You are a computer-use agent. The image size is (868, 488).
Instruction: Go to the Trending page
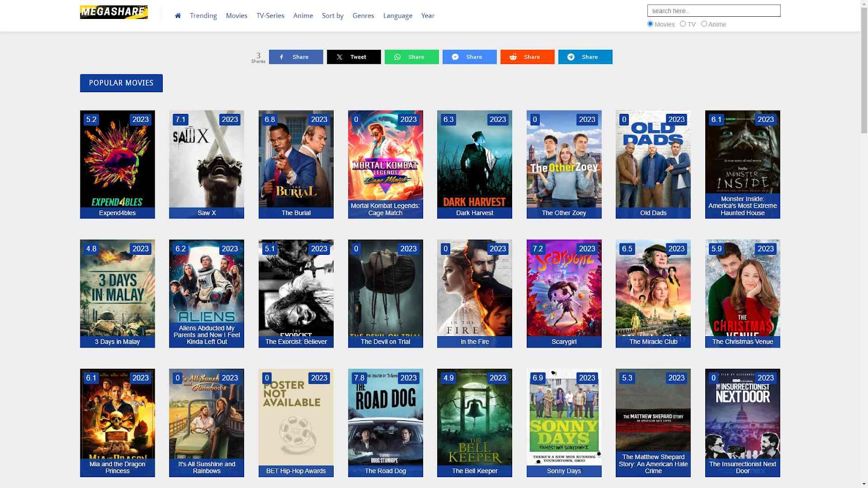click(203, 16)
